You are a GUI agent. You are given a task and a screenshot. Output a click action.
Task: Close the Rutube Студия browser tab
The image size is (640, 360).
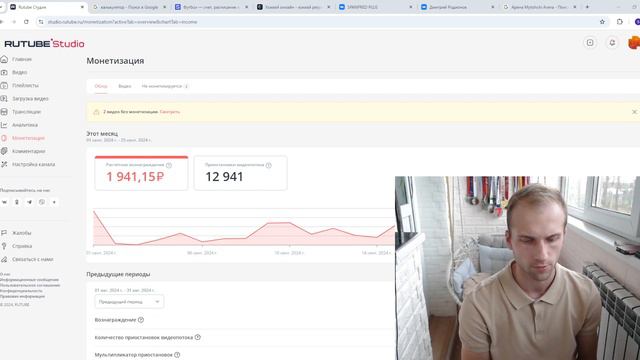(x=82, y=7)
